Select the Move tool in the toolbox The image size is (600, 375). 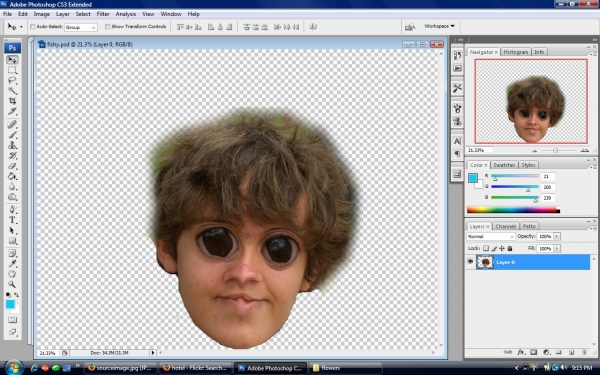point(12,60)
